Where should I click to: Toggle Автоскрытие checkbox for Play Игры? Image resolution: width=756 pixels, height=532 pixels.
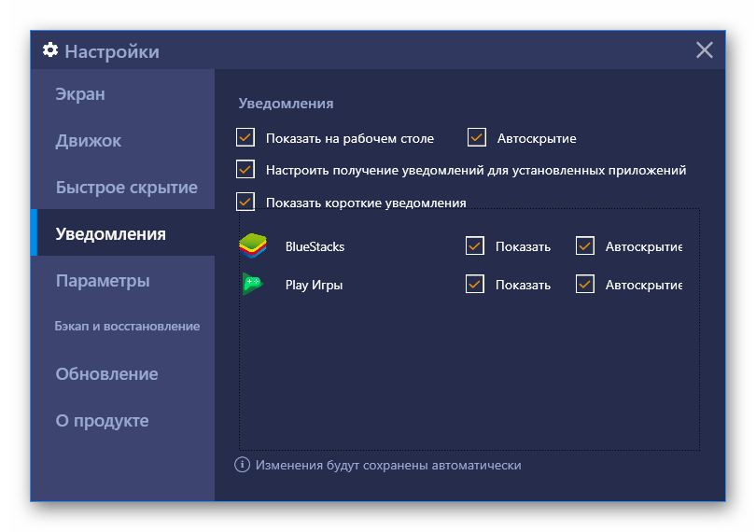click(x=585, y=284)
